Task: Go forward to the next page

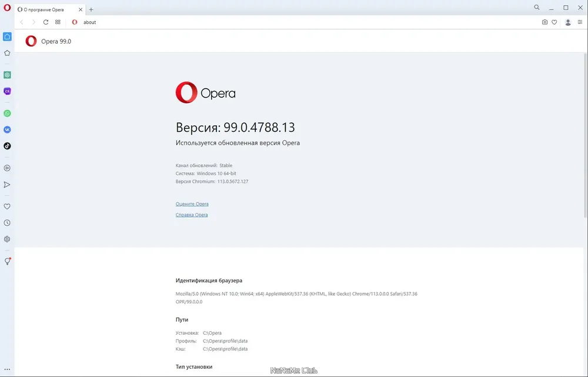Action: point(34,22)
